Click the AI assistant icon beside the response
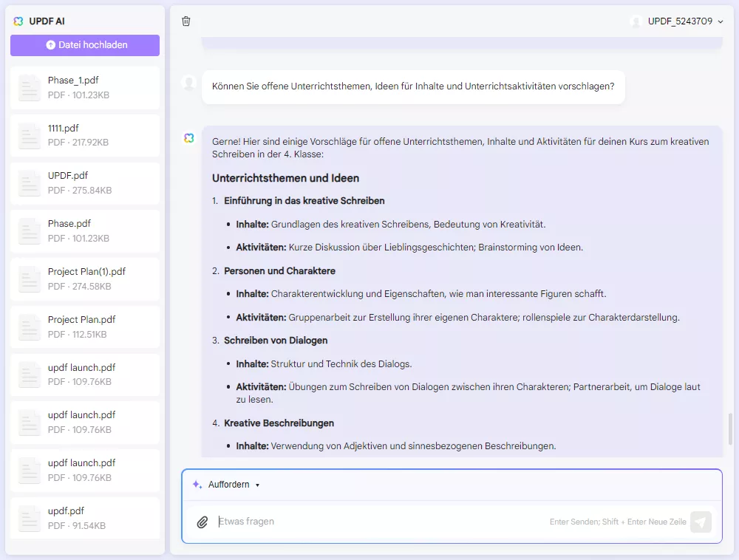 189,137
